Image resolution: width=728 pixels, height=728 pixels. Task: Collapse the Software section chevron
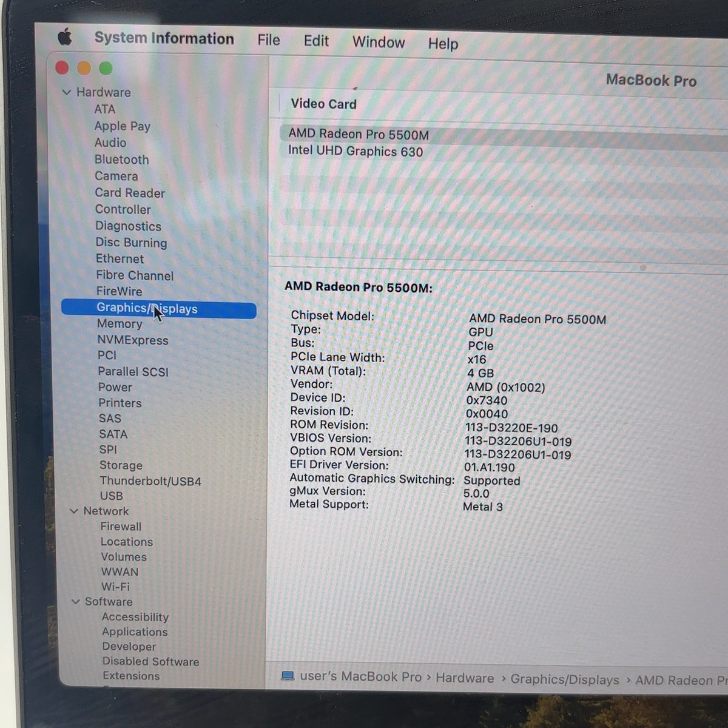point(76,601)
